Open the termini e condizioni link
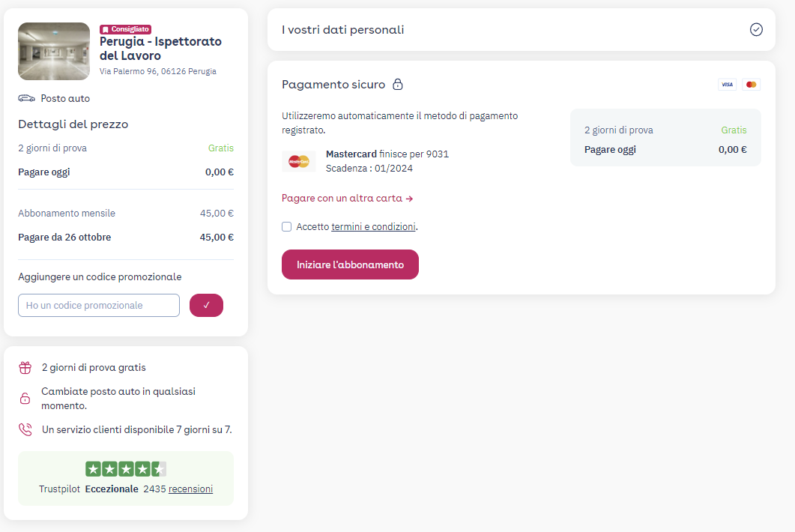This screenshot has height=532, width=795. (x=373, y=227)
